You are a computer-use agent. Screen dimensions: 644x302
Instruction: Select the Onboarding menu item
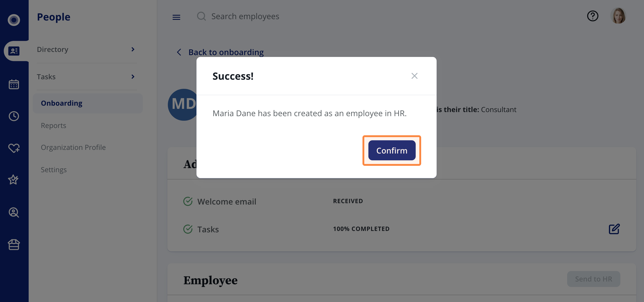pyautogui.click(x=88, y=103)
